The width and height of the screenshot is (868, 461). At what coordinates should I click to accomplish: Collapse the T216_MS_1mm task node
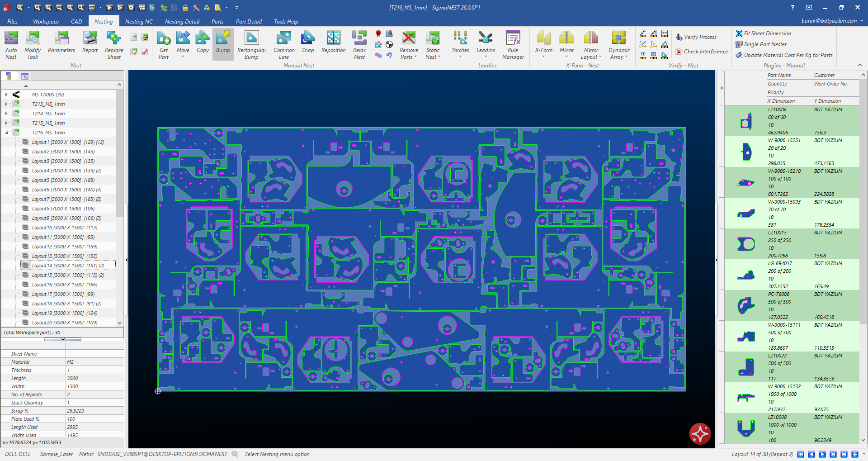(x=6, y=133)
